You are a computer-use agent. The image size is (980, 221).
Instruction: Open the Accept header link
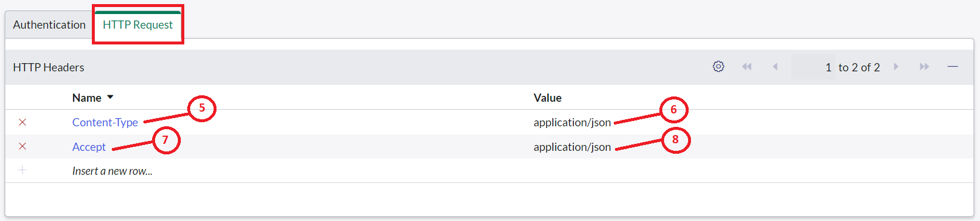[89, 147]
